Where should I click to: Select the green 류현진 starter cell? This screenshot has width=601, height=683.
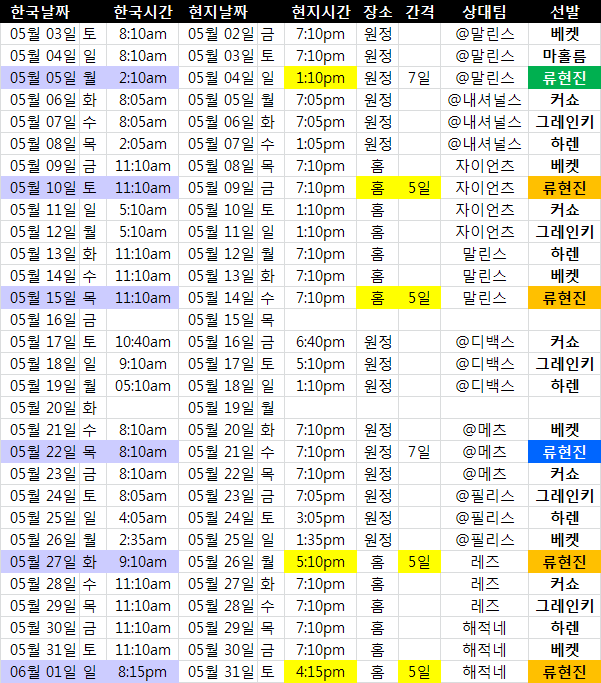pos(565,78)
